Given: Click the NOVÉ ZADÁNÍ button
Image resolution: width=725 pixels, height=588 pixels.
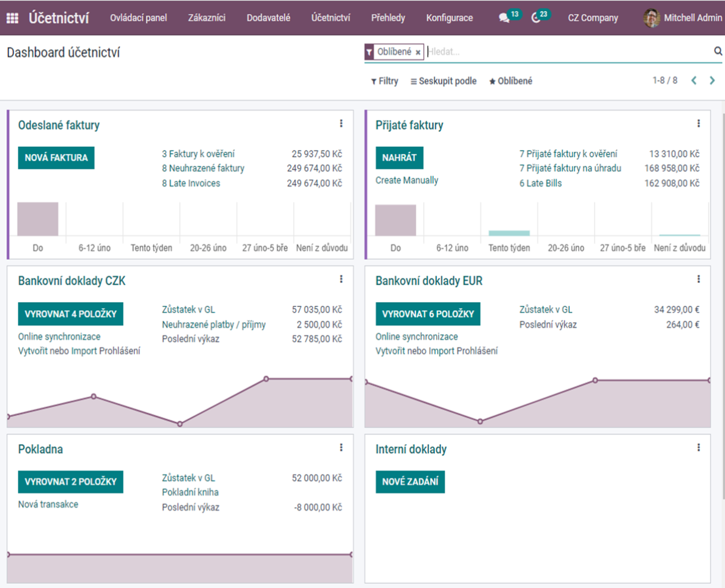Looking at the screenshot, I should pyautogui.click(x=410, y=482).
